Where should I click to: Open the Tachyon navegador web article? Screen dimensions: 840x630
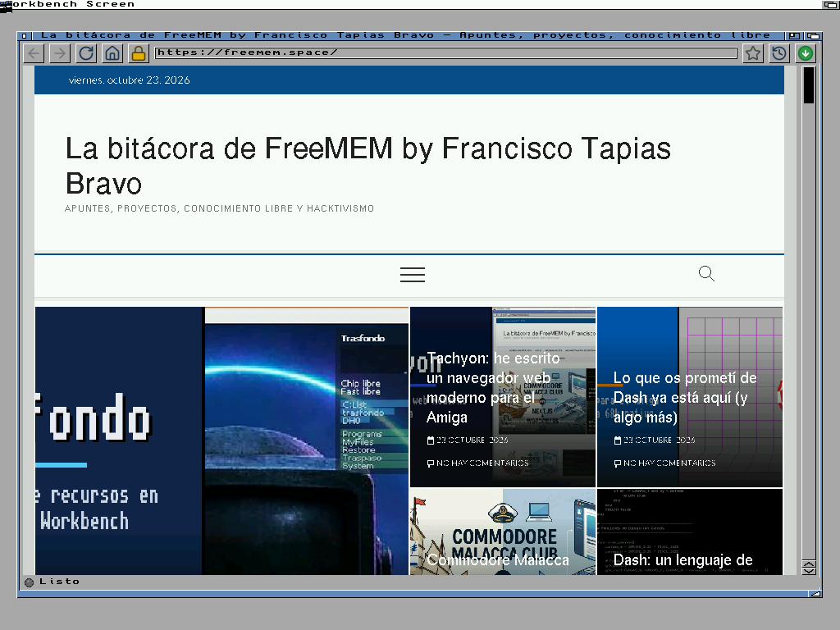pyautogui.click(x=493, y=387)
